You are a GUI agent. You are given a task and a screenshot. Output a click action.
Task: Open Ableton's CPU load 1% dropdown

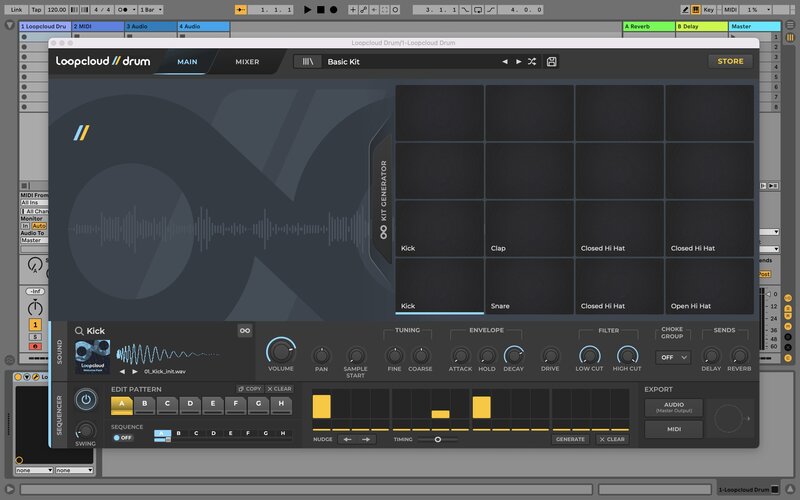pyautogui.click(x=758, y=9)
